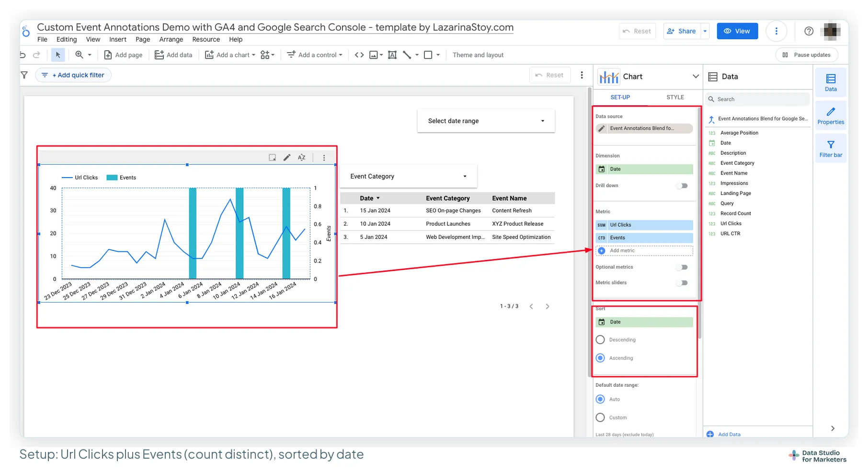Screen dimensions: 868x473
Task: Open the Add a chart dropdown
Action: [x=230, y=55]
